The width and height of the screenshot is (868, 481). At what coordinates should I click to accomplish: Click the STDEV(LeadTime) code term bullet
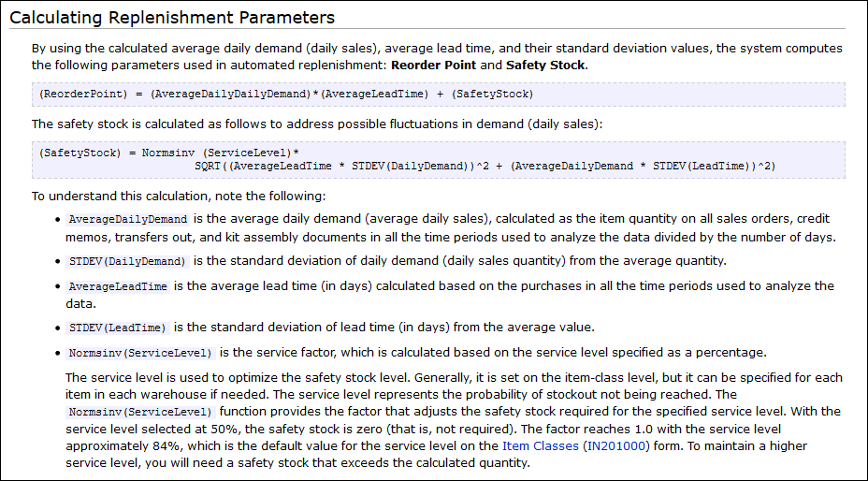(x=119, y=328)
